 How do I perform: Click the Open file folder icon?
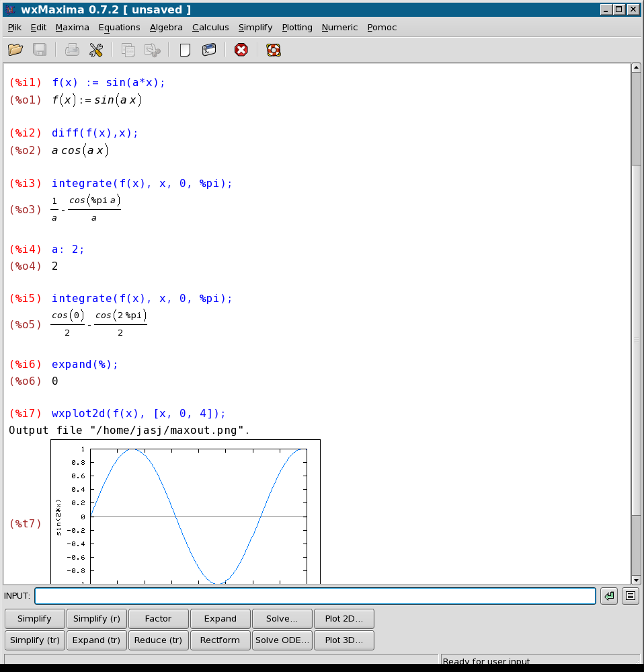tap(15, 50)
